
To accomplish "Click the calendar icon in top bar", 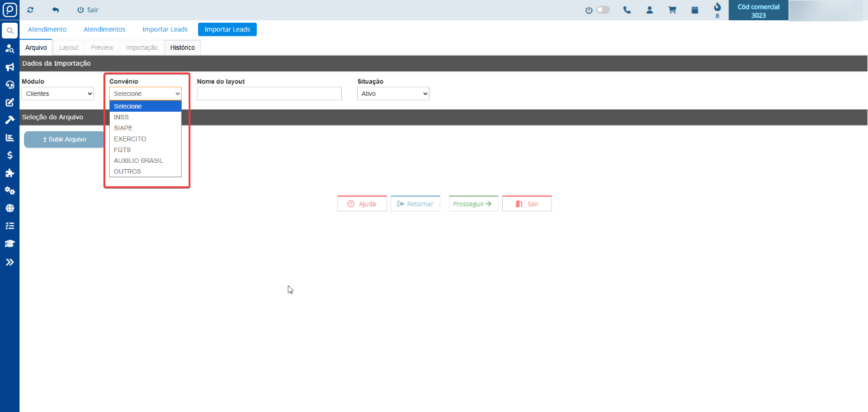I will [x=695, y=10].
